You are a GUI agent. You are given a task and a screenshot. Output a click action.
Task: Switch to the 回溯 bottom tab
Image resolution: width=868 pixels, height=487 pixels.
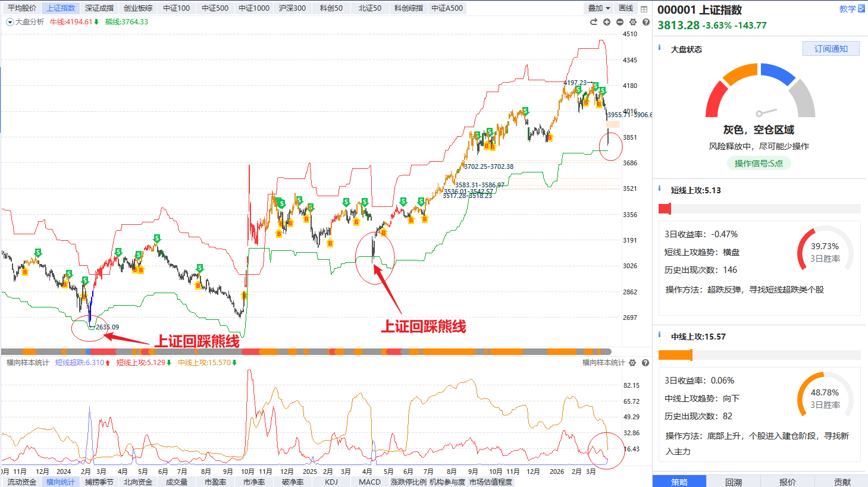point(734,482)
